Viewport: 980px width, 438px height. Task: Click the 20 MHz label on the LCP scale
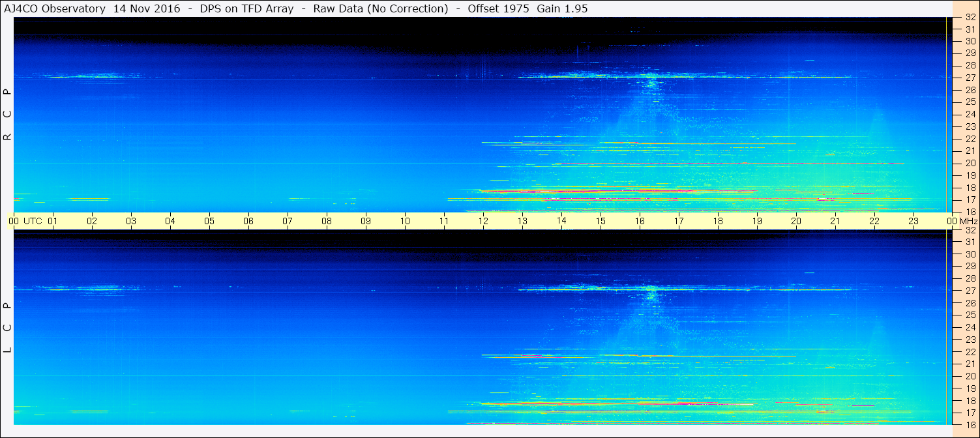pos(970,376)
